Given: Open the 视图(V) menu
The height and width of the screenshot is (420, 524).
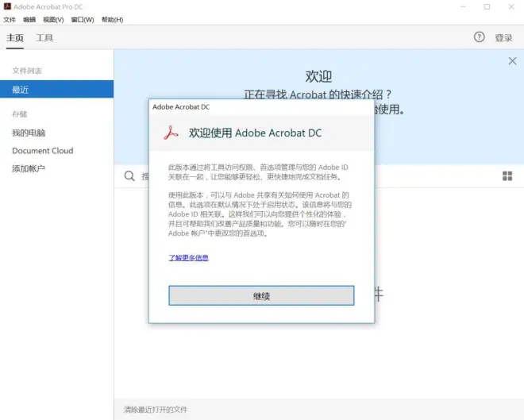Looking at the screenshot, I should [53, 20].
